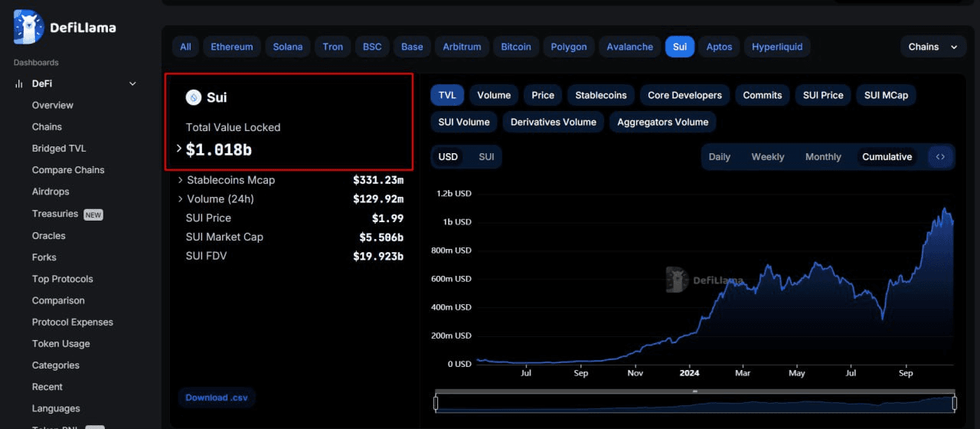Screen dimensions: 980x429
Task: Open Top Protocols page
Action: (x=63, y=279)
